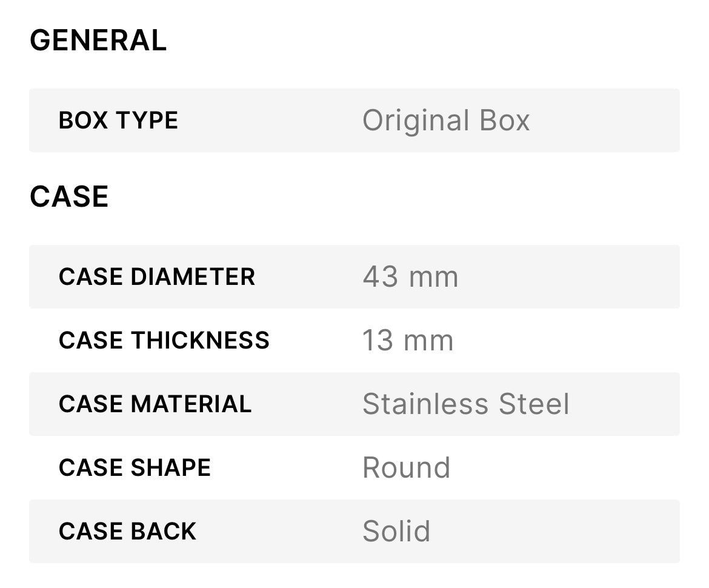
Task: Click the BOX TYPE label
Action: [118, 121]
